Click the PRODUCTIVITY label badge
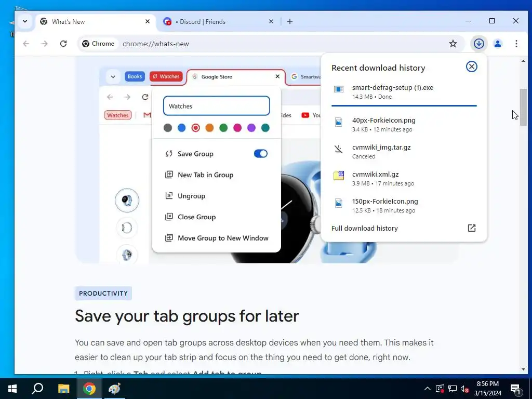Image resolution: width=532 pixels, height=399 pixels. pyautogui.click(x=103, y=294)
